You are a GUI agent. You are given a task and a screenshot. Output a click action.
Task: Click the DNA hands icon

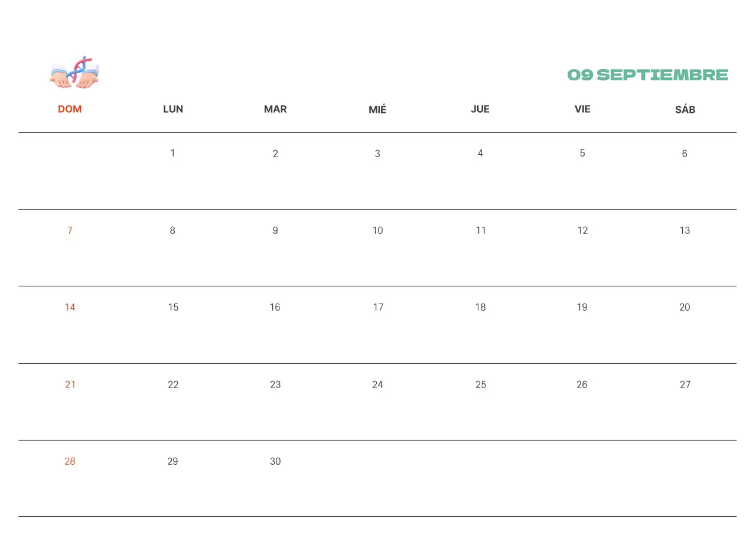(74, 73)
